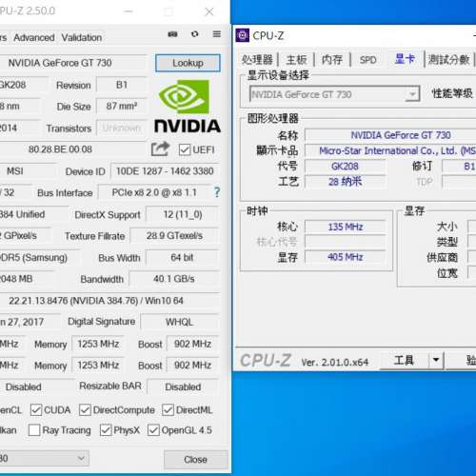The height and width of the screenshot is (476, 476).
Task: Click the Bus Width value 64 bit
Action: point(182,257)
